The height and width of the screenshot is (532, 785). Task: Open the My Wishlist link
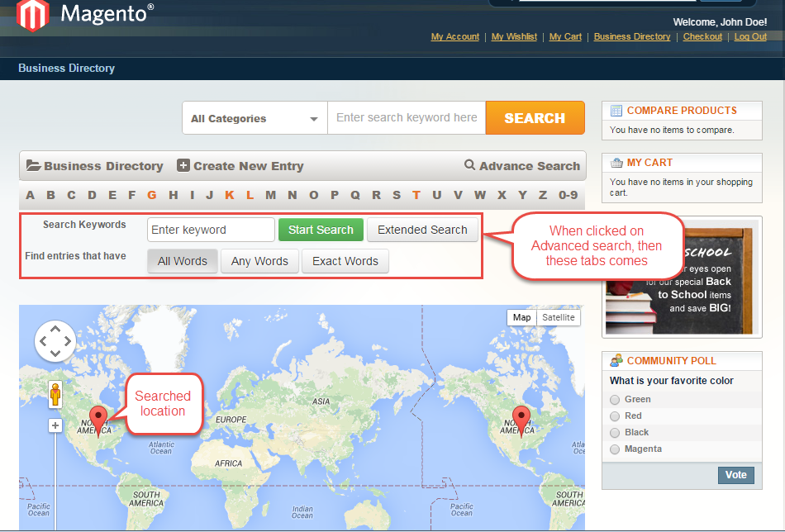tap(514, 36)
